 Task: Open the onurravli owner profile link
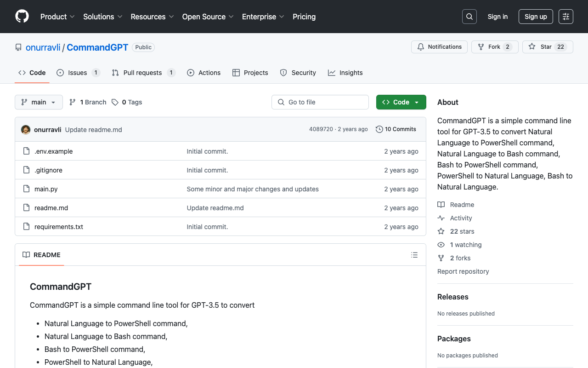43,47
